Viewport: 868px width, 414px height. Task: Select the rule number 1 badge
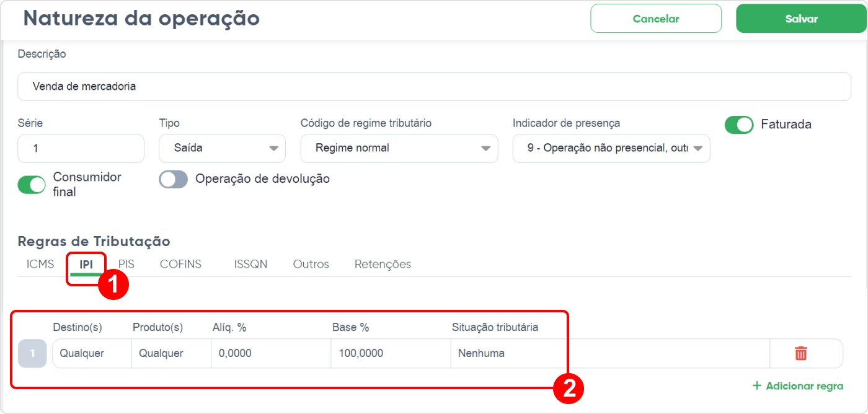coord(32,353)
